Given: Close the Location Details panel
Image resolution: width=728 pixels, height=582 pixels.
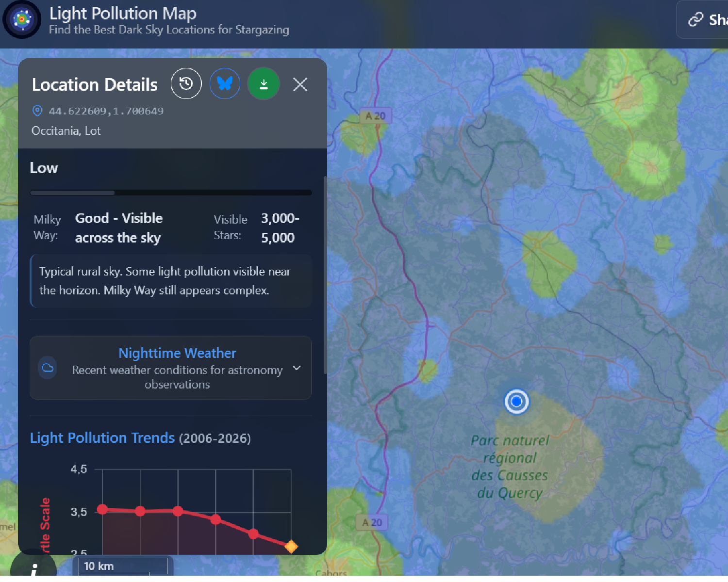Looking at the screenshot, I should [x=300, y=84].
